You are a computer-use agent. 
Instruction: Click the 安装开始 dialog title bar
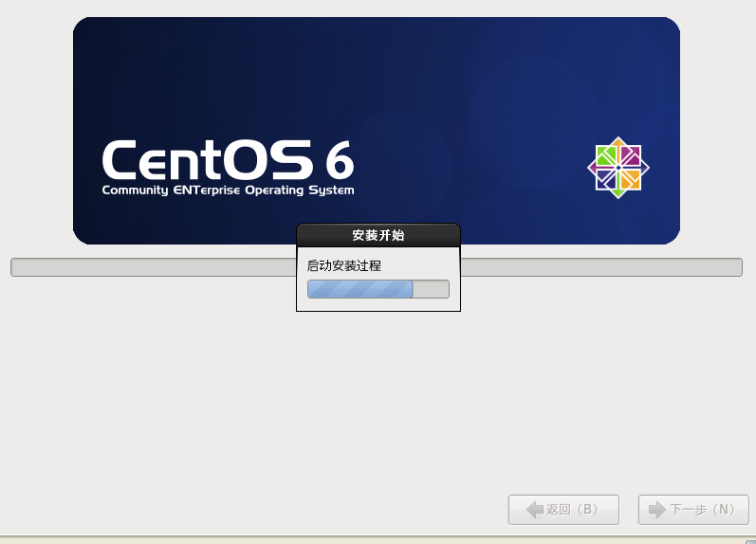378,235
